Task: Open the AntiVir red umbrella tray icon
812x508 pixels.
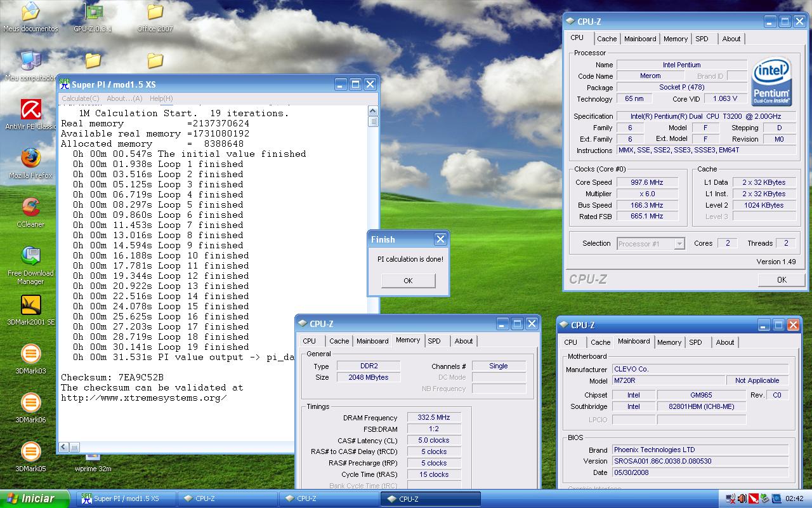Action: pos(754,498)
